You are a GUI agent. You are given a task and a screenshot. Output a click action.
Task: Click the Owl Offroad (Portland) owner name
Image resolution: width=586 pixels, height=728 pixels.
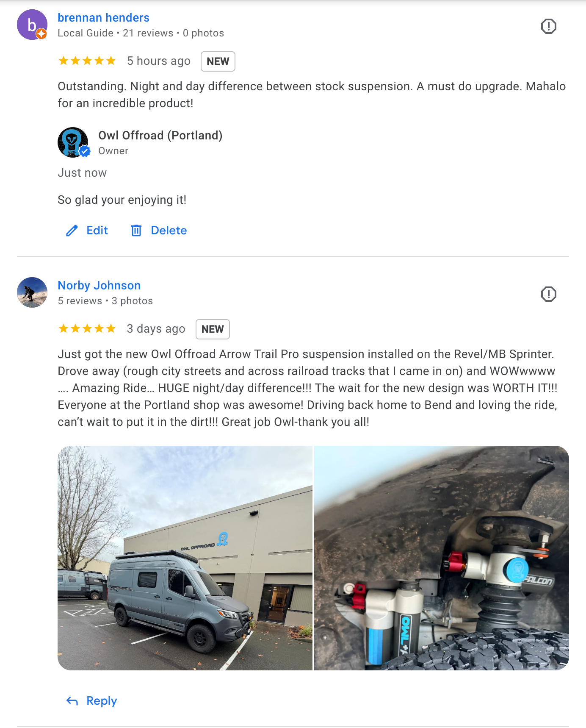pos(160,136)
